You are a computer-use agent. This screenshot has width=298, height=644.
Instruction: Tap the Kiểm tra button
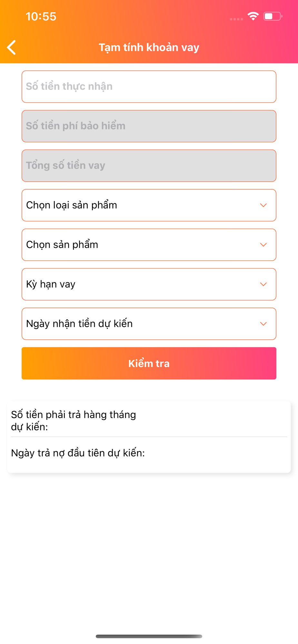(149, 363)
